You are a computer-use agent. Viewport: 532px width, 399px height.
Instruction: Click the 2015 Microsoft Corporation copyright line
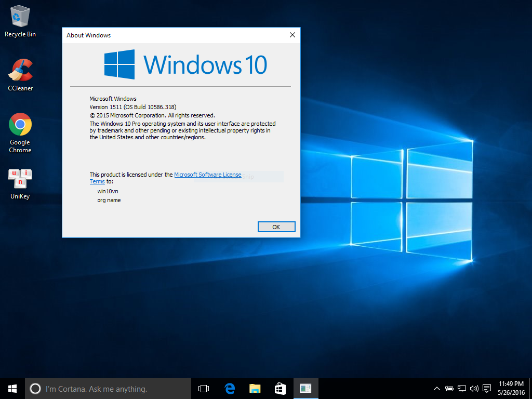tap(152, 115)
